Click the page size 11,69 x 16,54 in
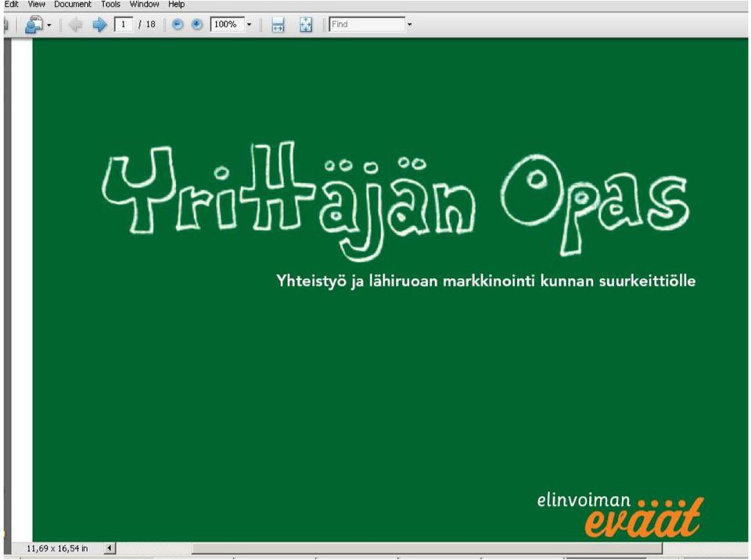 tap(57, 548)
